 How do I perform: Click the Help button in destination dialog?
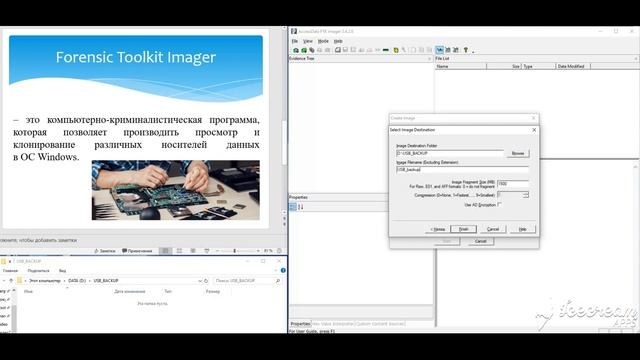coord(522,229)
